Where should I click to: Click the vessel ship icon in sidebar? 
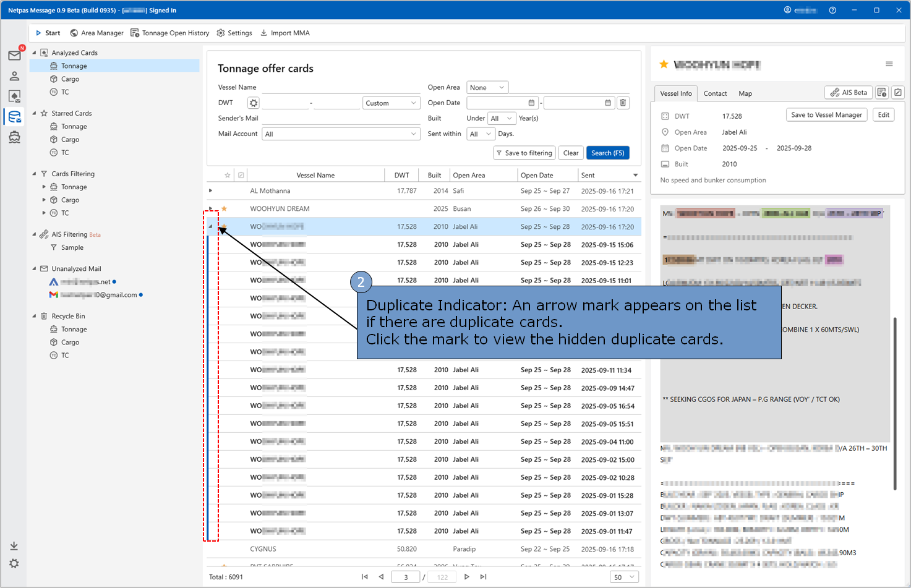tap(14, 137)
